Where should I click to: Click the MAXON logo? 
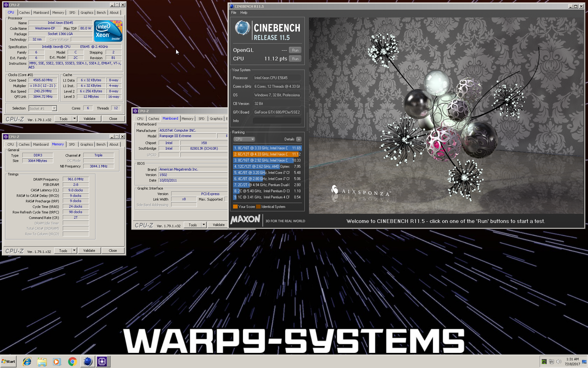click(245, 220)
